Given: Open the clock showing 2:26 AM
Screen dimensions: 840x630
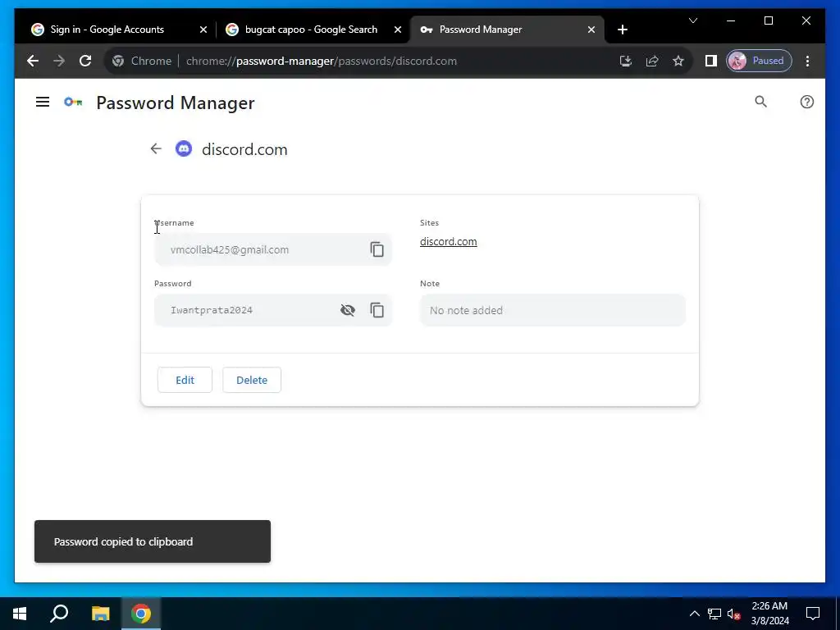Looking at the screenshot, I should [769, 614].
